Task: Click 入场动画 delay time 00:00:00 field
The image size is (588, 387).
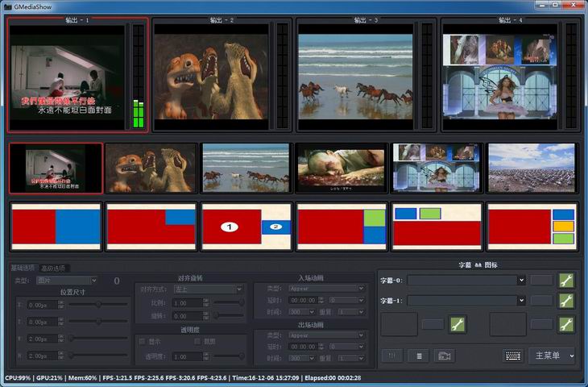Action: click(x=306, y=300)
